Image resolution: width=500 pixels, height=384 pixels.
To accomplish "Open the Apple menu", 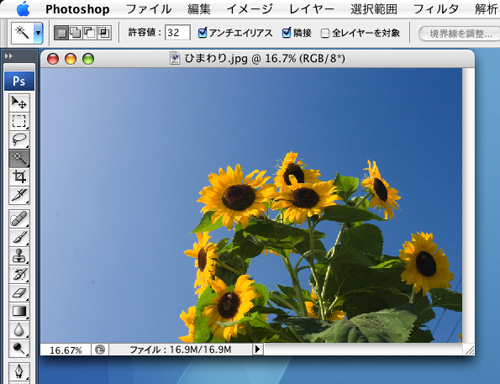I will pyautogui.click(x=23, y=9).
